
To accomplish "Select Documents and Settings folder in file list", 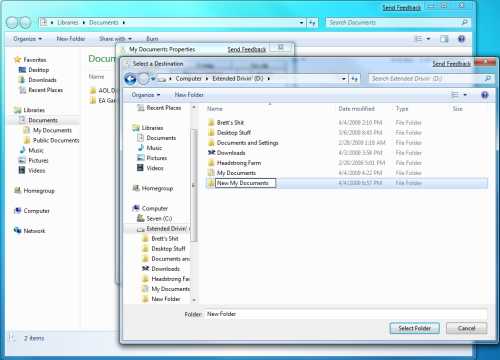I will click(247, 143).
